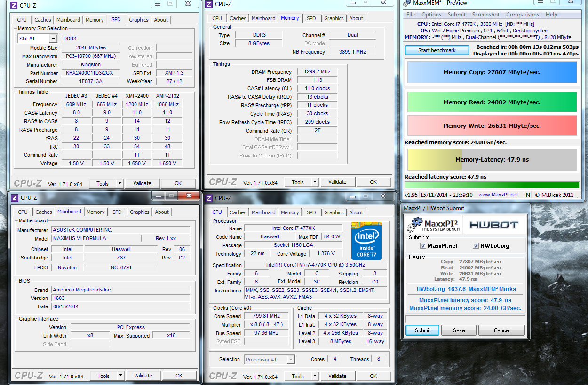Open the Processor #1 selection dropdown
The height and width of the screenshot is (385, 588).
click(x=291, y=360)
